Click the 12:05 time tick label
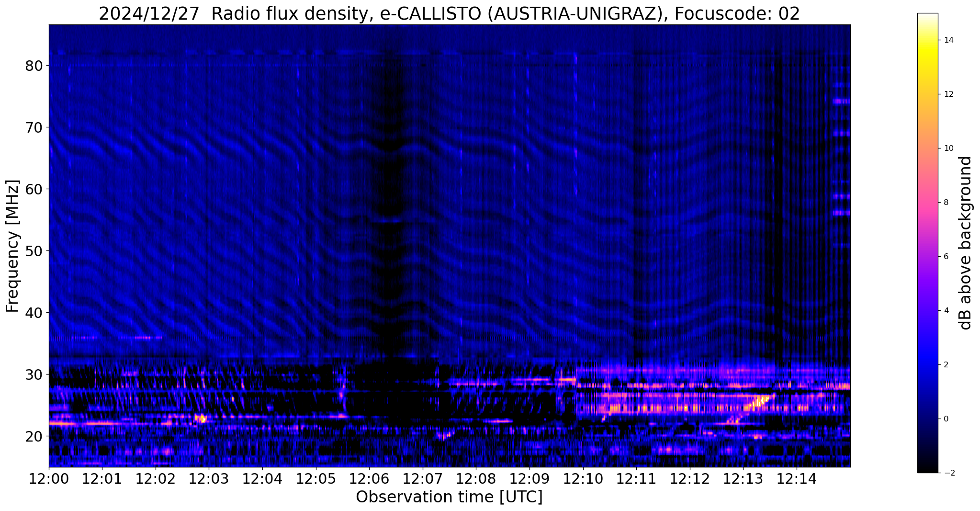The image size is (980, 511). coord(315,478)
